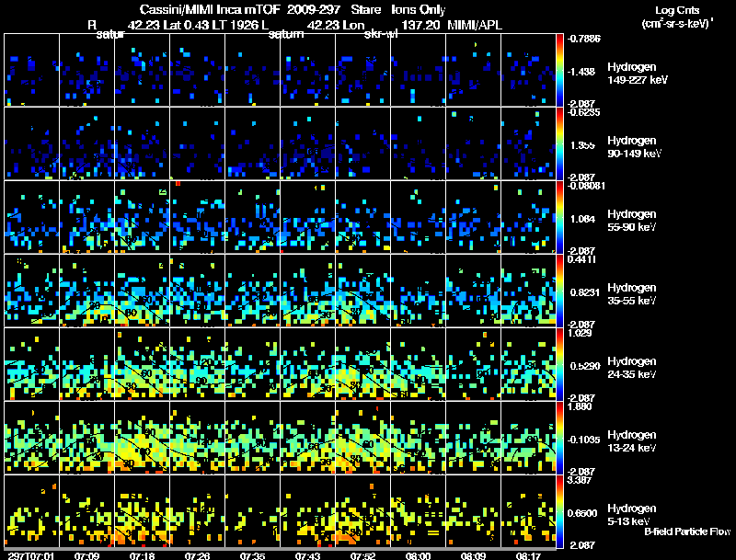Click the MIMI/APL text in the header
Viewport: 736px width, 560px height.
(475, 25)
